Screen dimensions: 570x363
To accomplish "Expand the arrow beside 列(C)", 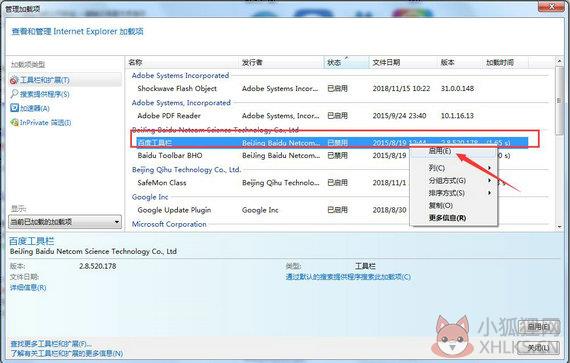I will coord(490,168).
